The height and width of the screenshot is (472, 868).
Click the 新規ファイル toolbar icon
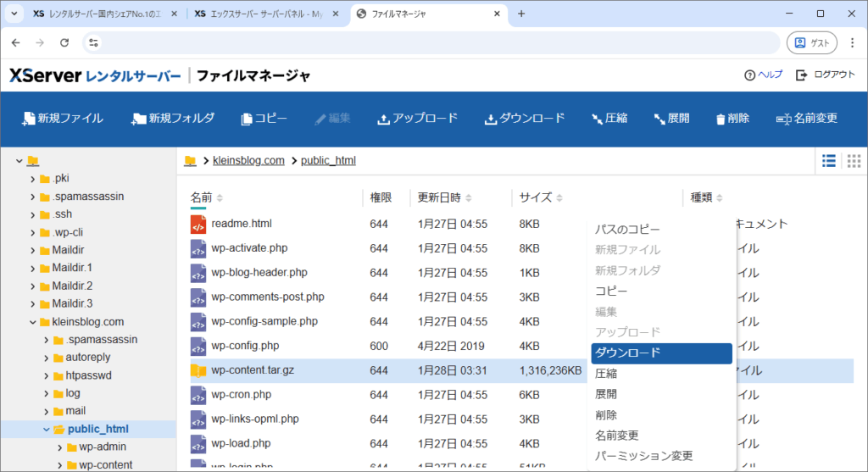(29, 119)
